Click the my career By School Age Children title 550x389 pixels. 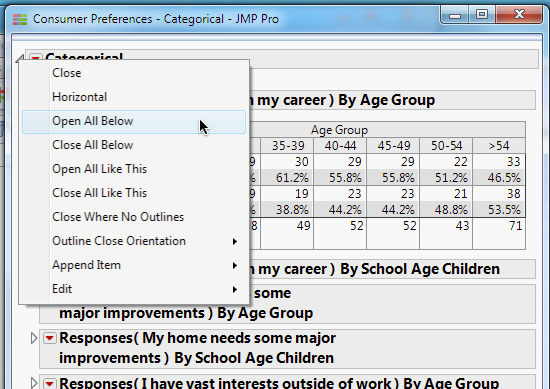tap(375, 269)
